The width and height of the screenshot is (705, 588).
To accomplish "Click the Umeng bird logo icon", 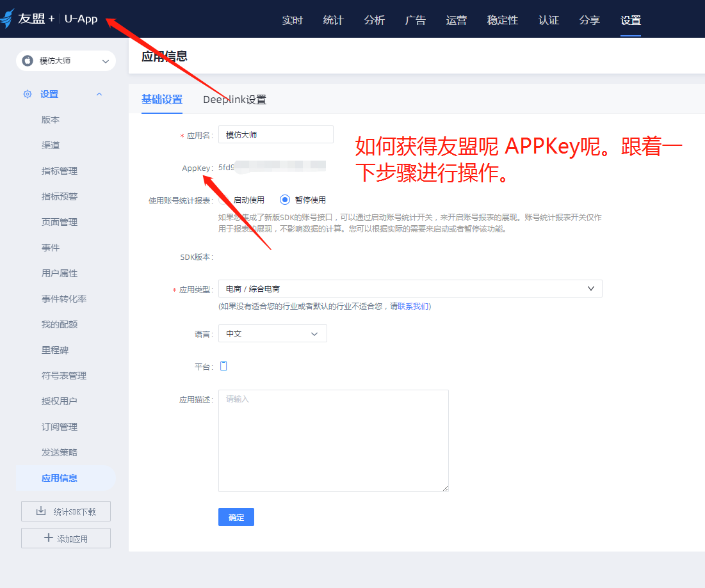I will click(8, 19).
